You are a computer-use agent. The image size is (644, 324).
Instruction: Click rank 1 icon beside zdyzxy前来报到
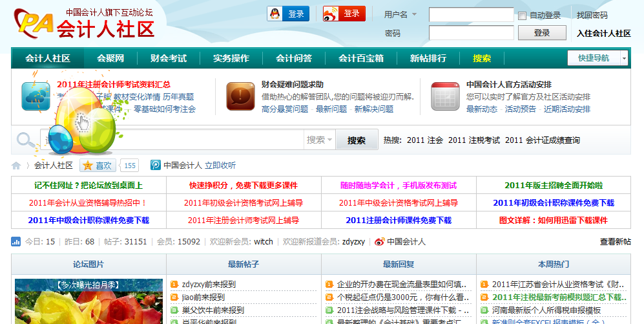(x=174, y=284)
